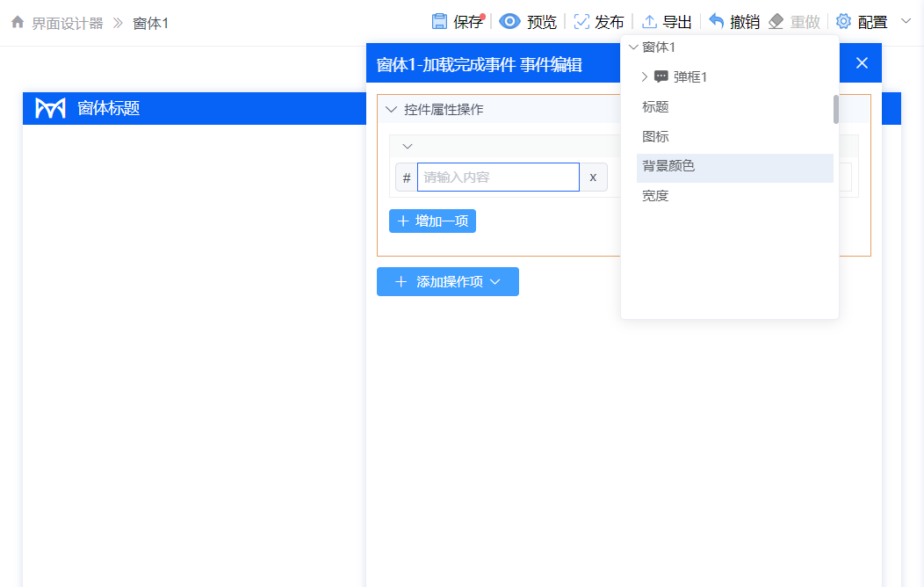The height and width of the screenshot is (587, 924).
Task: Click the x to clear the input
Action: 593,177
